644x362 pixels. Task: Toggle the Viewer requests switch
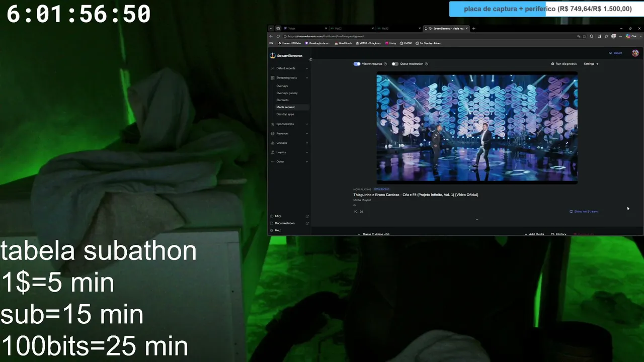pos(357,64)
